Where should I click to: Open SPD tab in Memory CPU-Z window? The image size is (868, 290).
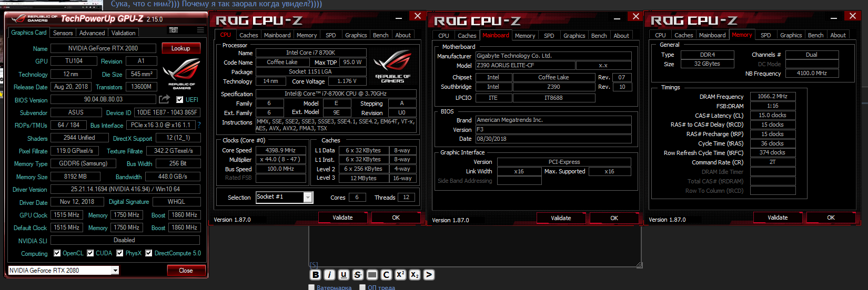(766, 35)
